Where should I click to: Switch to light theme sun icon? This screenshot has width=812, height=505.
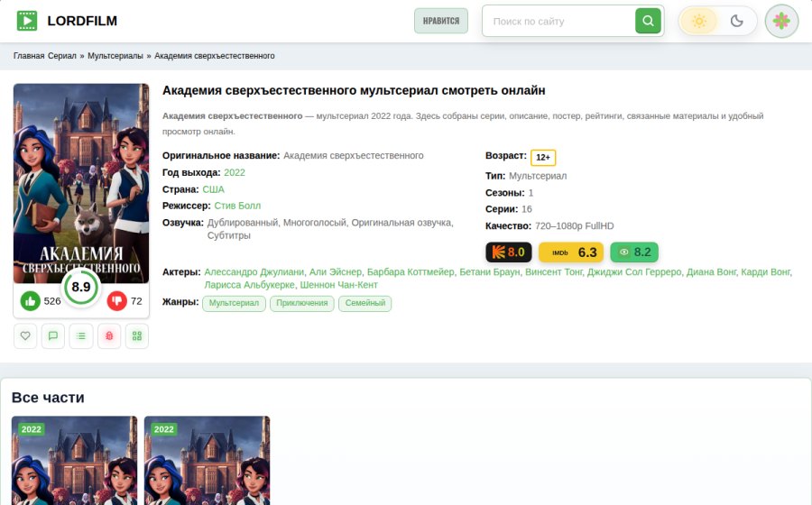699,22
